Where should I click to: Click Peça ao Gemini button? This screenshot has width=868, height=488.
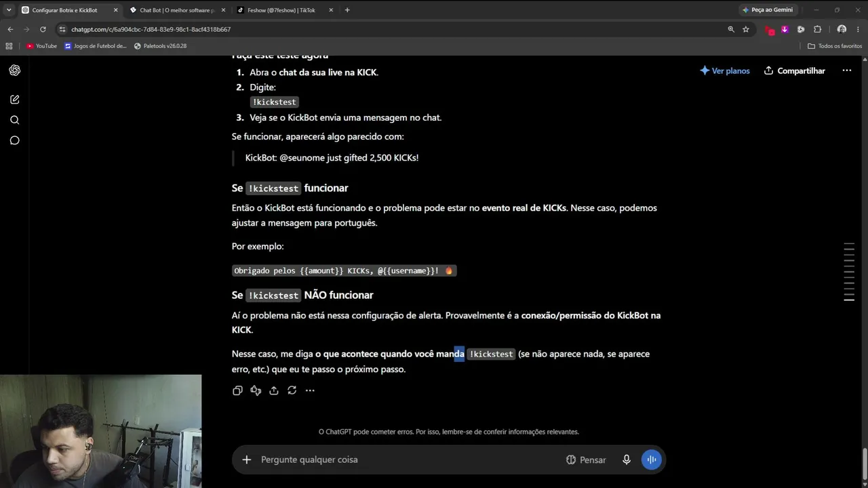point(768,10)
